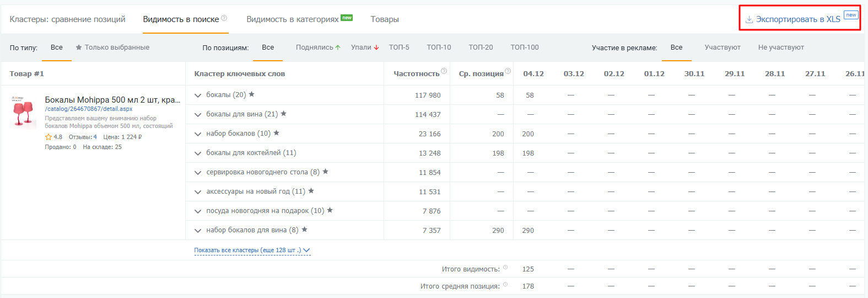Select Все under По типу filter
868x298 pixels.
coord(57,47)
